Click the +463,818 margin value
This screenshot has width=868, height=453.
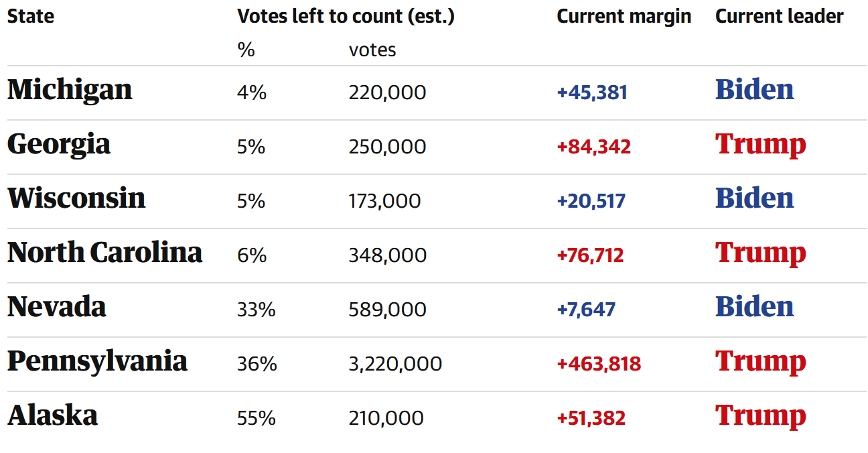(x=599, y=364)
